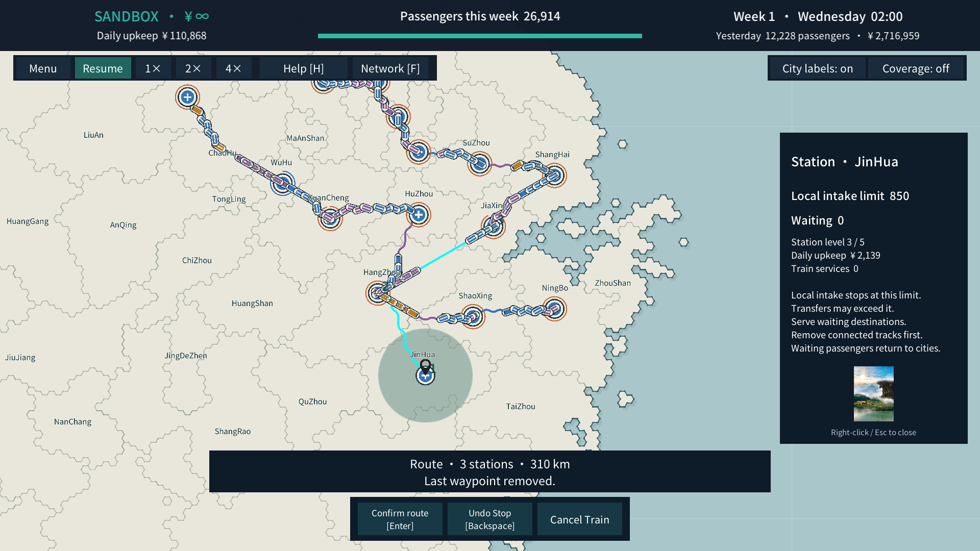Set game speed to 4×
Image resolution: width=980 pixels, height=551 pixels.
(233, 68)
